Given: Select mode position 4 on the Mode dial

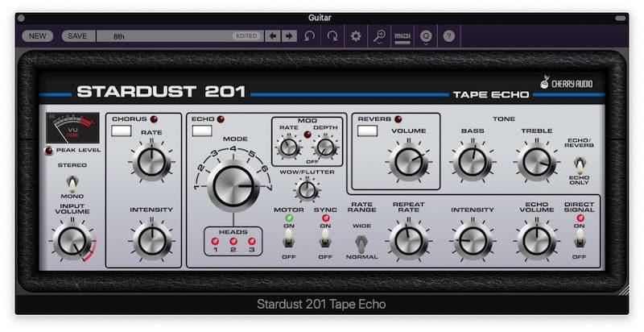Looking at the screenshot, I should pos(233,149).
